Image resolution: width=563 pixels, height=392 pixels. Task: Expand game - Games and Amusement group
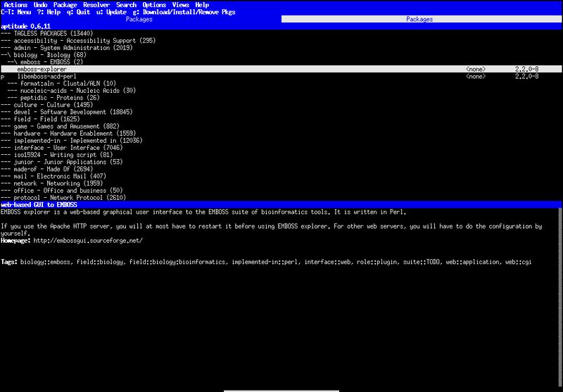pyautogui.click(x=60, y=127)
